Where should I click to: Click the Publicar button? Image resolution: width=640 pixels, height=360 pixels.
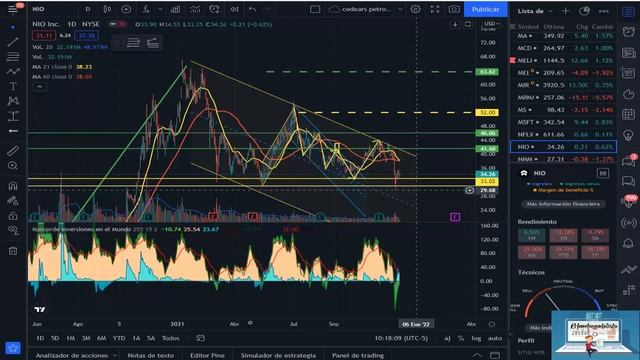pyautogui.click(x=485, y=9)
